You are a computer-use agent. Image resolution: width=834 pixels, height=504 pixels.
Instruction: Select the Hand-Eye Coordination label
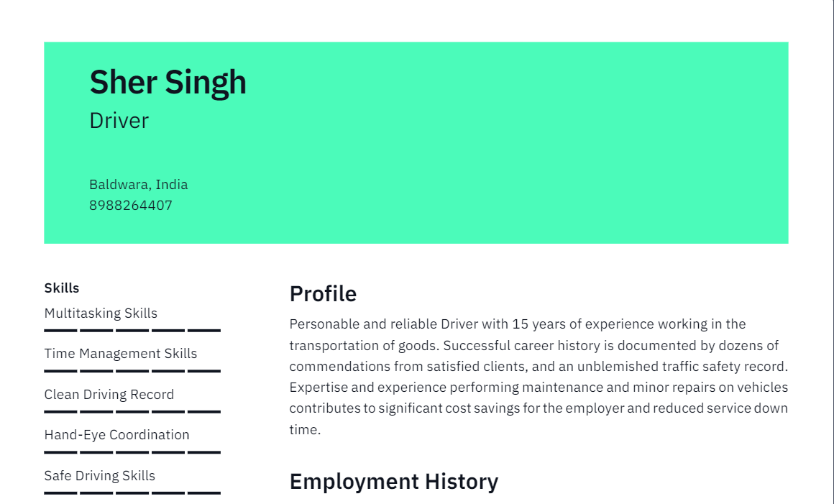(116, 435)
